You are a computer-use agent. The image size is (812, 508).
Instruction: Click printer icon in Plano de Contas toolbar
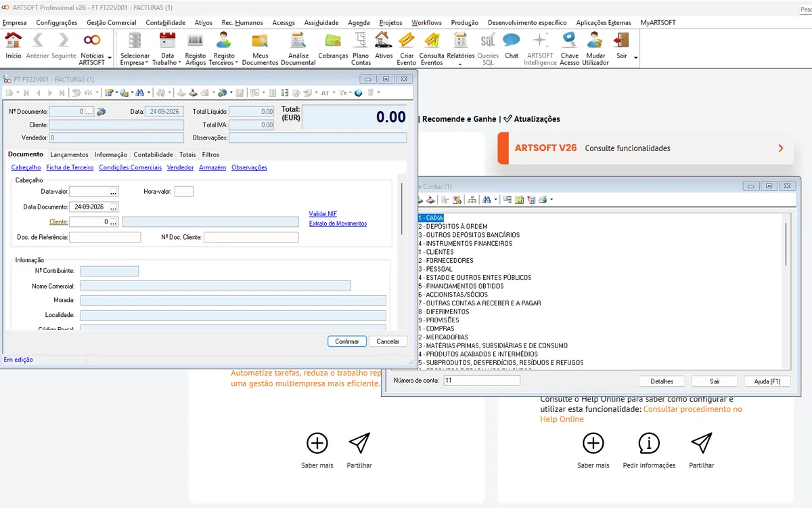pos(542,200)
